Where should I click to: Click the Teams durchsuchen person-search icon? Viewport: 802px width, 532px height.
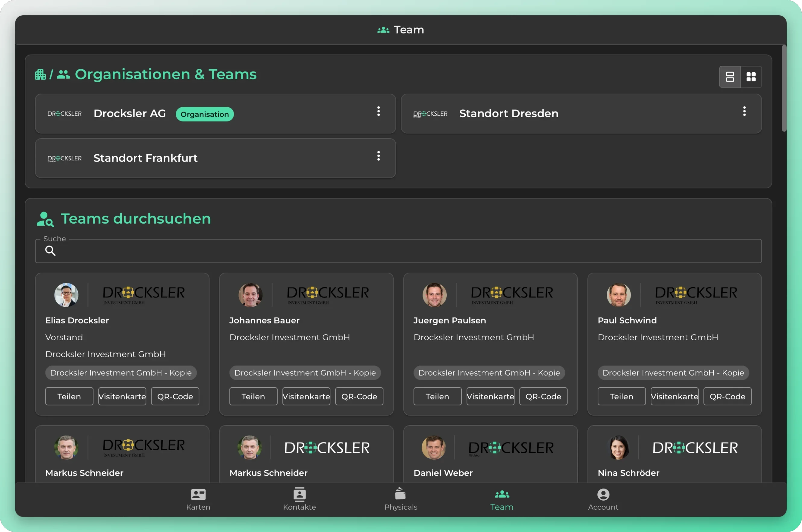tap(45, 219)
